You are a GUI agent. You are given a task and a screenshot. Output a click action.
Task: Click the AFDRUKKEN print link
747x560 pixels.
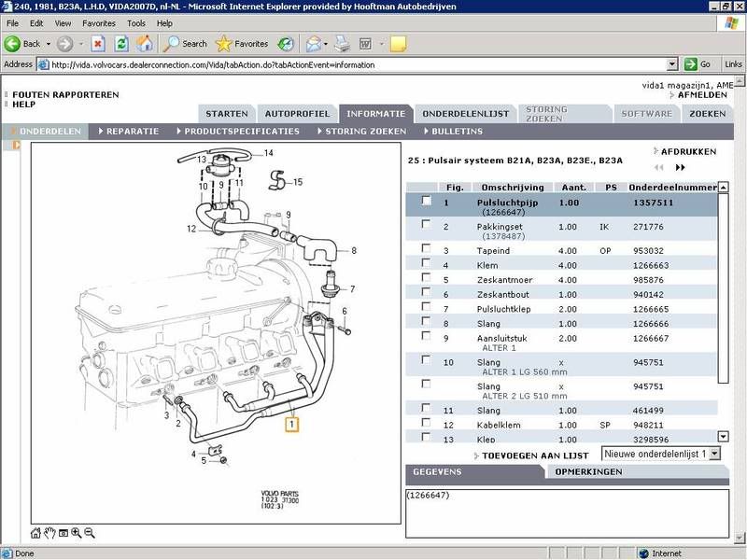coord(688,151)
